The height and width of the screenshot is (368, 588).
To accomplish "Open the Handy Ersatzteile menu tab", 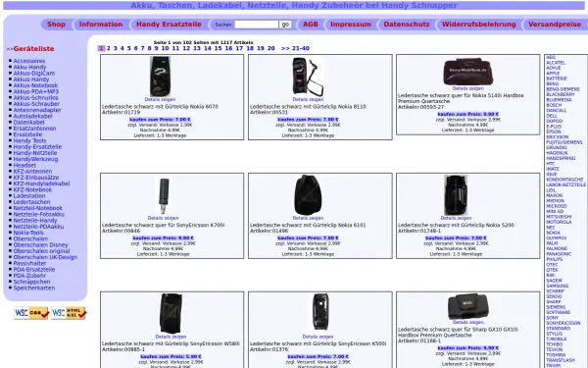I will (x=169, y=25).
